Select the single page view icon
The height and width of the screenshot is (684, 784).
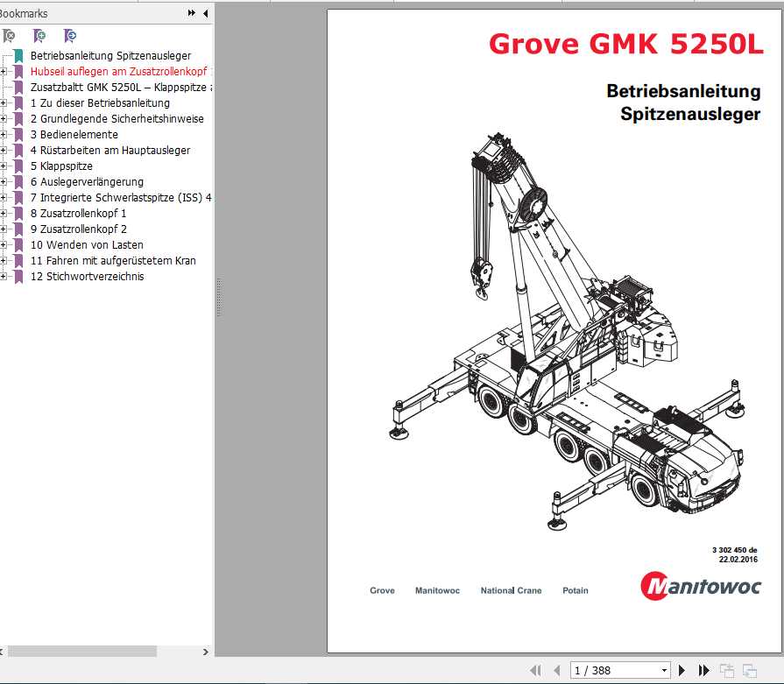pos(729,671)
